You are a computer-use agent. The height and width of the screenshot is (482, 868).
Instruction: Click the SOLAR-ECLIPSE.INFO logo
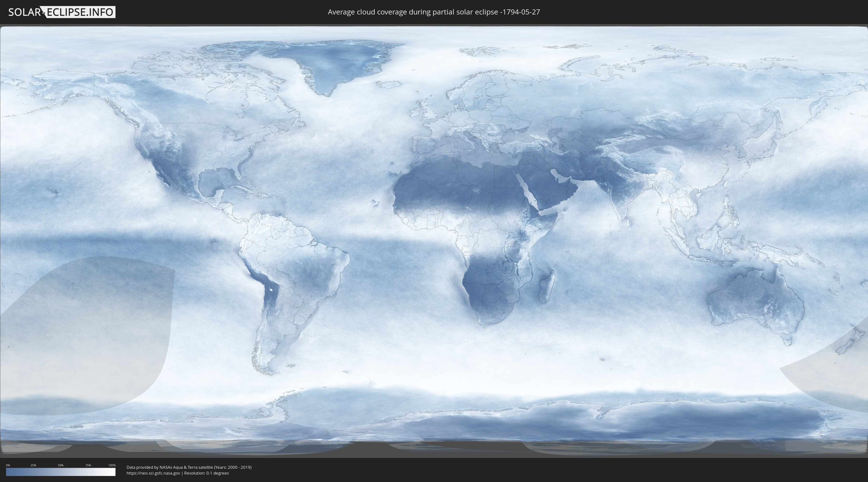[62, 12]
